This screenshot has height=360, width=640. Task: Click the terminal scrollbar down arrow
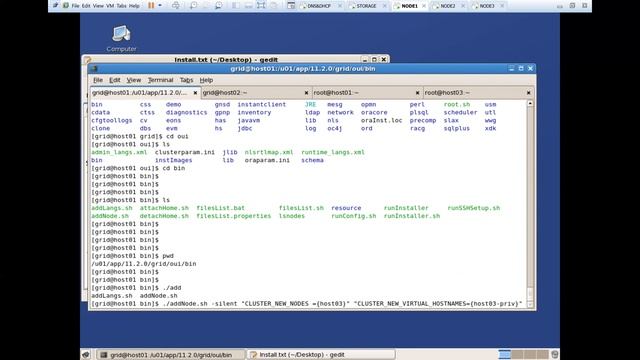530,304
